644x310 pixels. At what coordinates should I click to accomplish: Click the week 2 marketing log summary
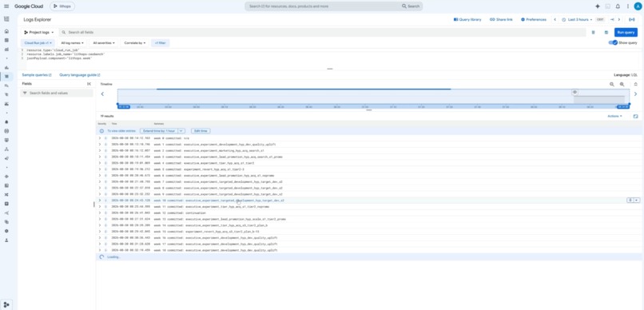pos(209,151)
